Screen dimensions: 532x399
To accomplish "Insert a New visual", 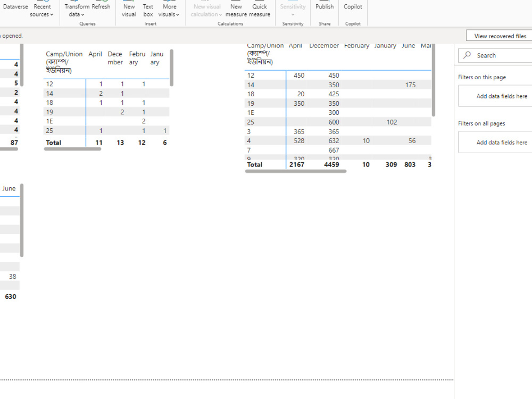I will (129, 10).
